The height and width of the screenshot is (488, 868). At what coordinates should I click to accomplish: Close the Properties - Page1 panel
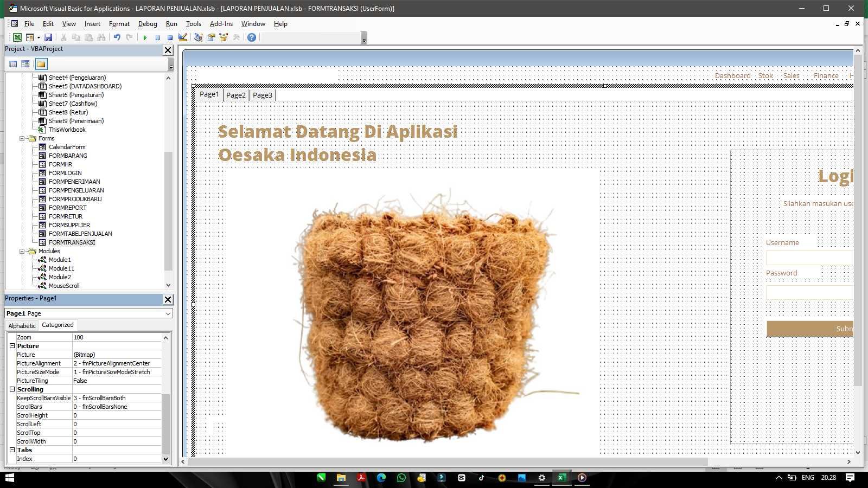[168, 299]
